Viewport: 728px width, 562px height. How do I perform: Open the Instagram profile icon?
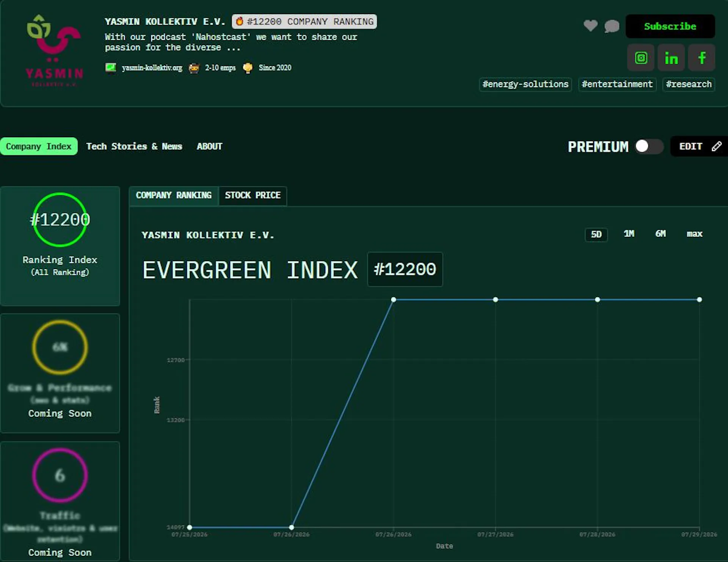pos(641,58)
